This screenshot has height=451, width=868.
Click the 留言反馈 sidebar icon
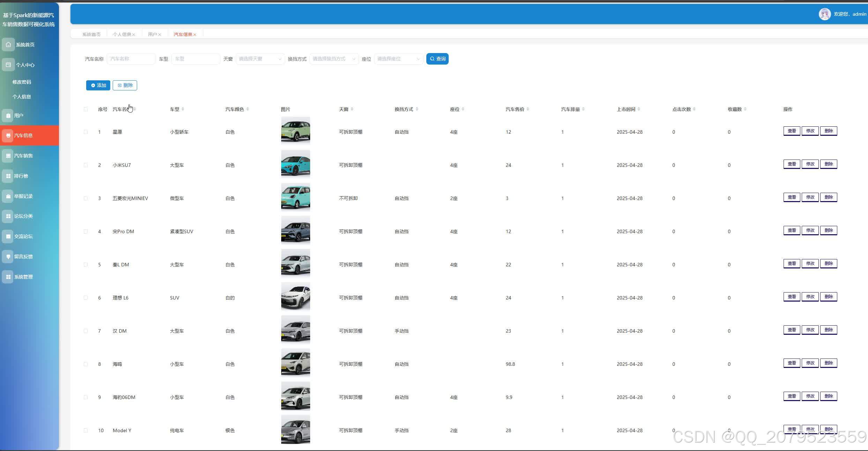pyautogui.click(x=8, y=257)
